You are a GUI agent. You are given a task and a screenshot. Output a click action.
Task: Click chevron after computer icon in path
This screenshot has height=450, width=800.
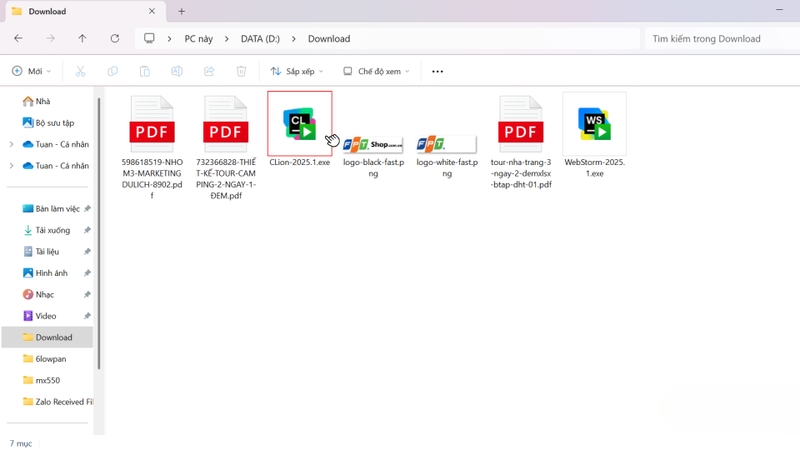tap(169, 39)
